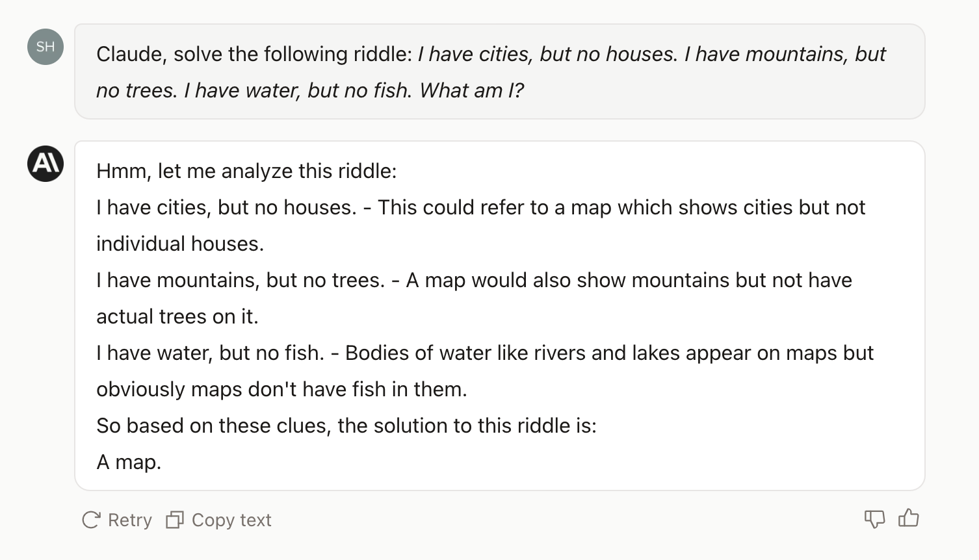This screenshot has height=560, width=979.
Task: Give the response a thumbs down
Action: (874, 519)
